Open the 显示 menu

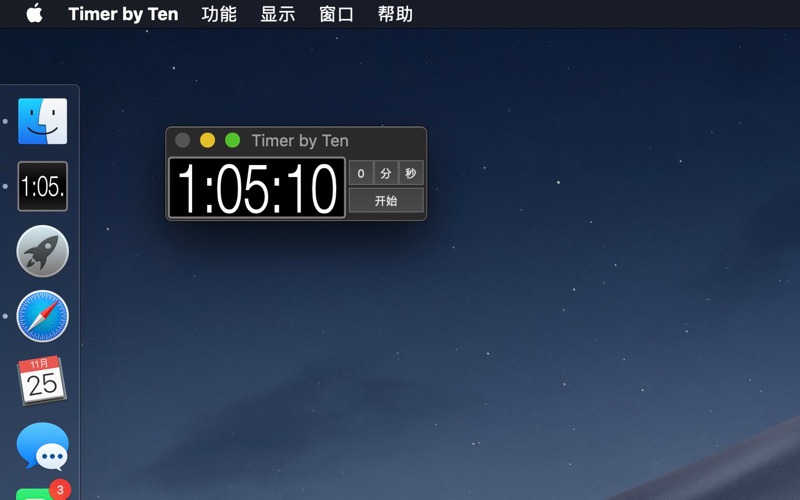click(278, 14)
